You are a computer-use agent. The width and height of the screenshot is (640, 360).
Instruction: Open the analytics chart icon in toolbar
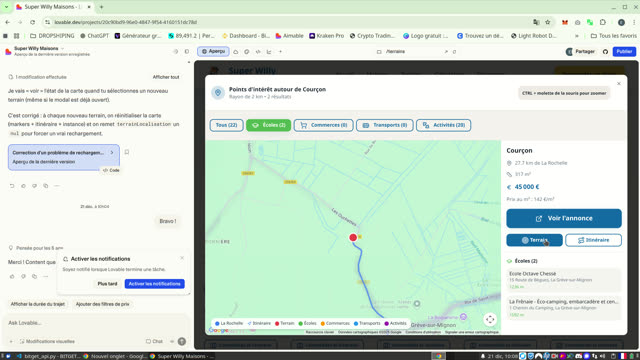point(269,52)
